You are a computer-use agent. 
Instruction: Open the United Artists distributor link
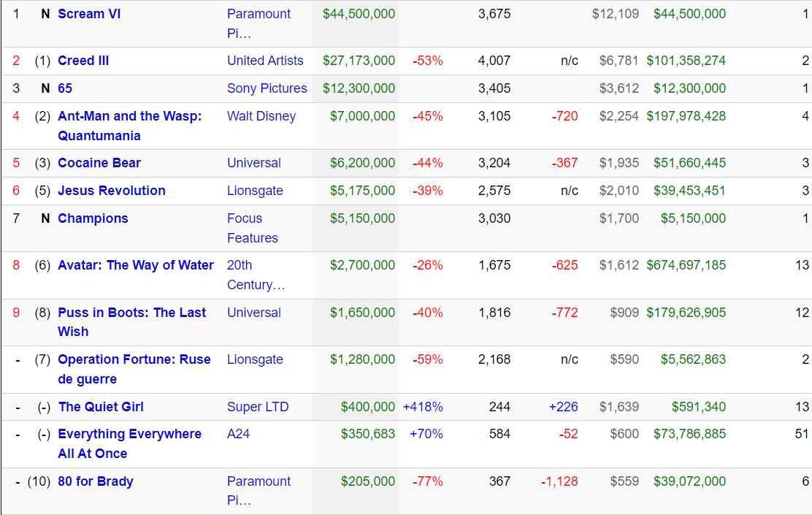pos(265,61)
